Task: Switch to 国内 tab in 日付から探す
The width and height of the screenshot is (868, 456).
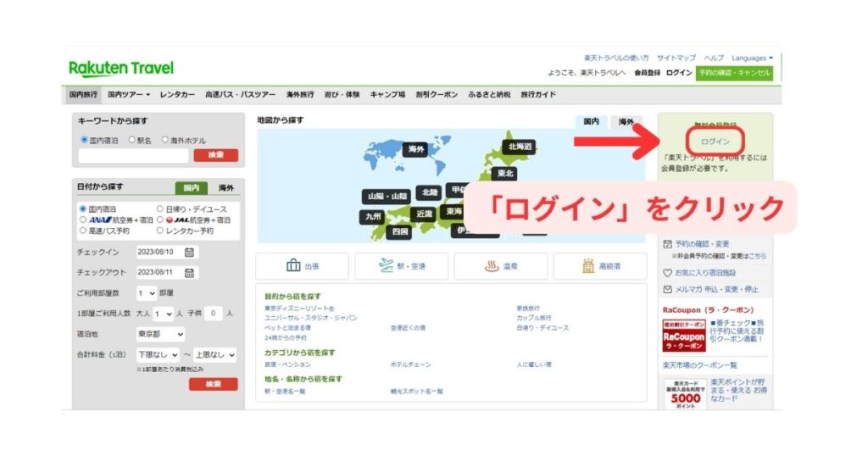Action: [x=191, y=188]
